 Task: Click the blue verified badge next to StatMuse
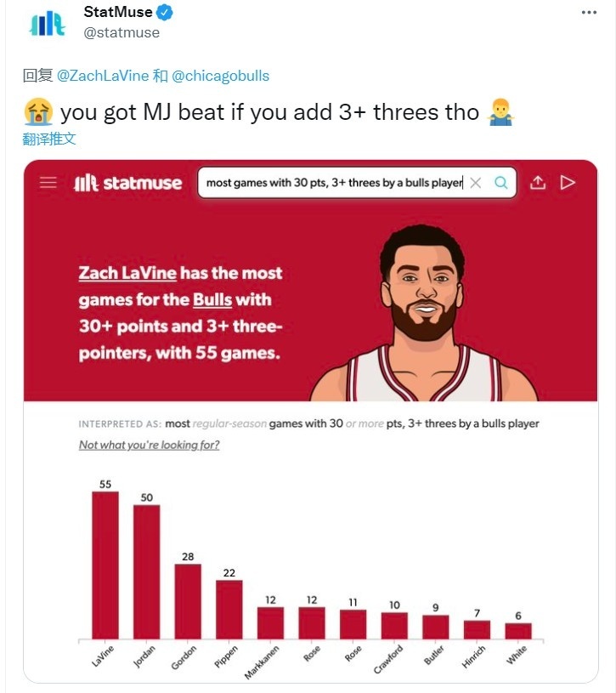click(165, 13)
